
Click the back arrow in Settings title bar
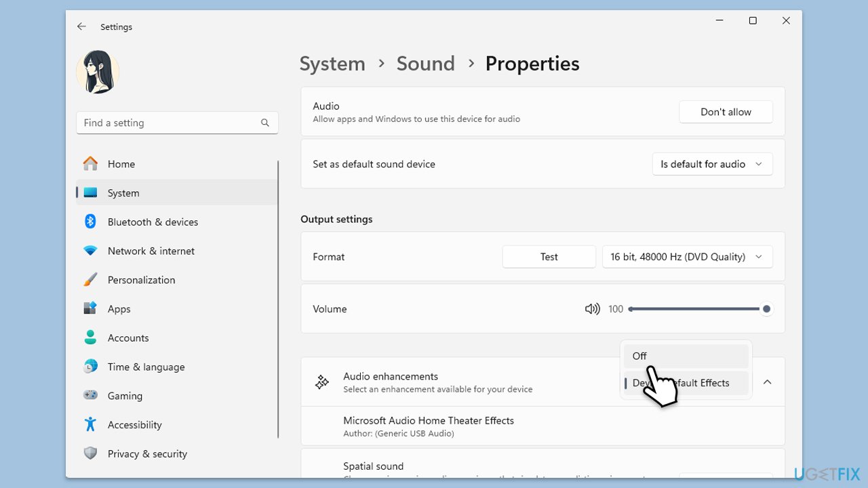click(81, 26)
